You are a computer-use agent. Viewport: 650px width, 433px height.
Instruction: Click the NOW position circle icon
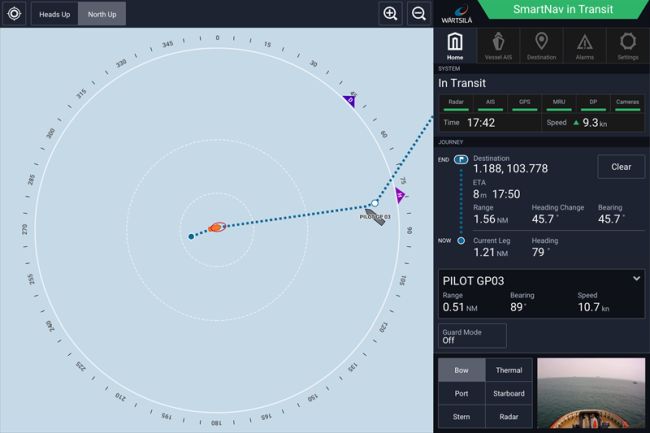[461, 241]
